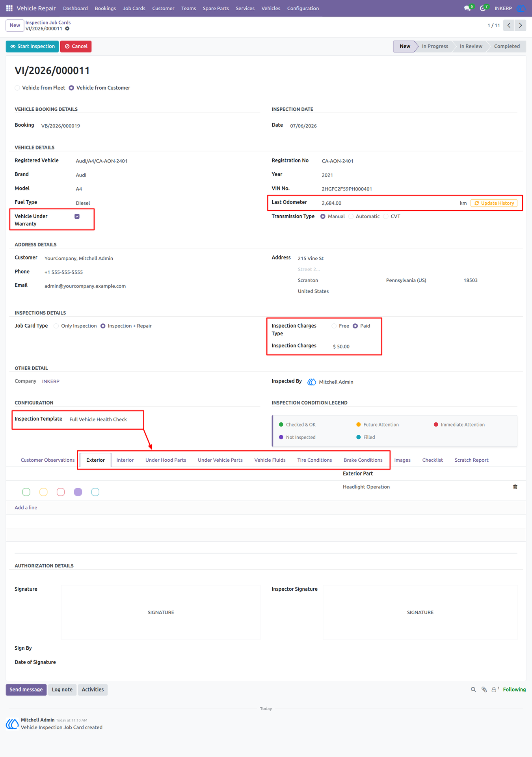Click Add a line link
532x757 pixels.
tap(26, 508)
